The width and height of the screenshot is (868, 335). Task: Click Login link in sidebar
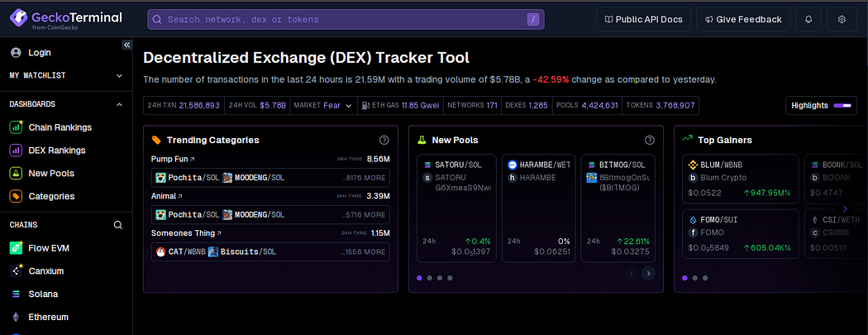(x=40, y=53)
